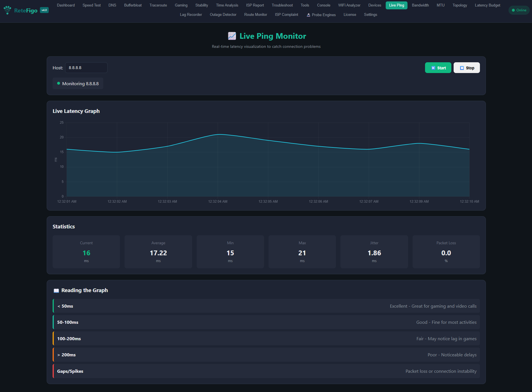Image resolution: width=532 pixels, height=392 pixels.
Task: Start monitoring the host
Action: 438,68
